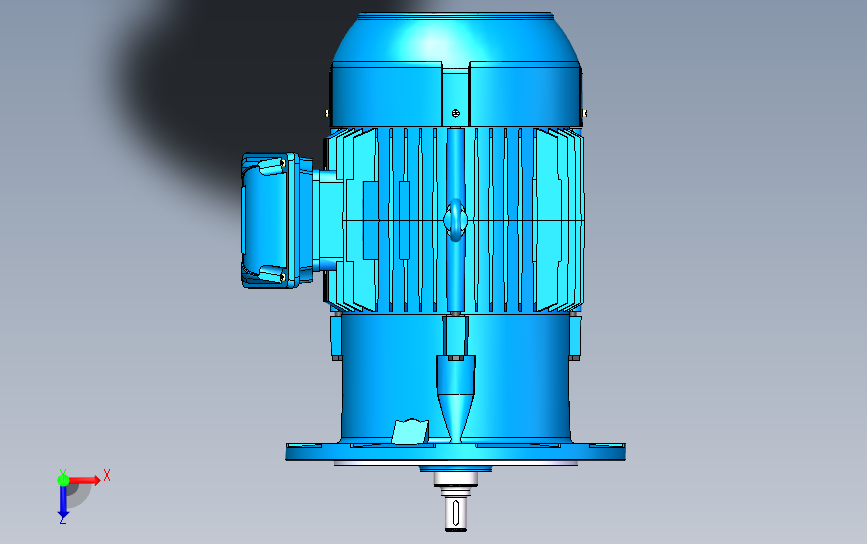The height and width of the screenshot is (544, 867).
Task: Select the light nameplate patch near flange
Action: (x=410, y=431)
